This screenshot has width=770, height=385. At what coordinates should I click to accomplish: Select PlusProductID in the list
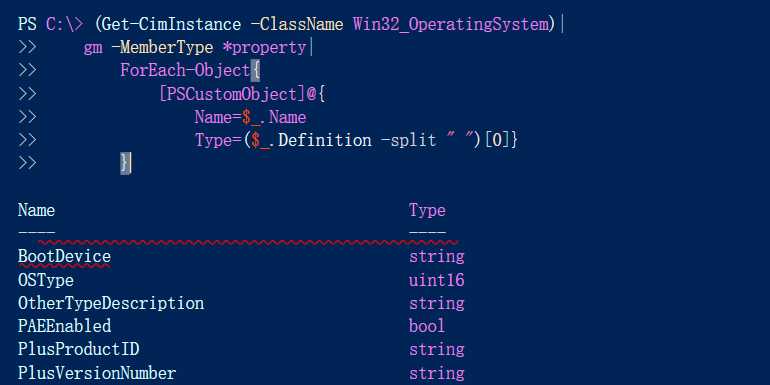tap(79, 350)
